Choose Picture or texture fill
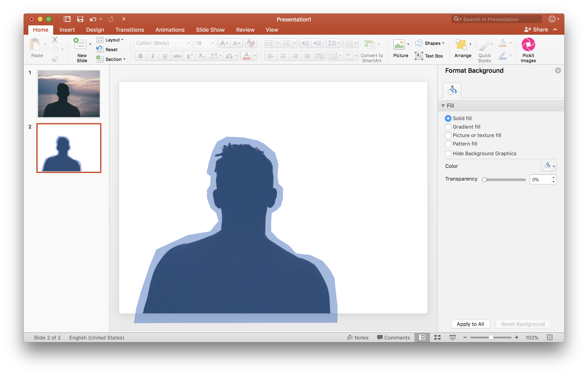This screenshot has width=588, height=376. click(x=448, y=135)
